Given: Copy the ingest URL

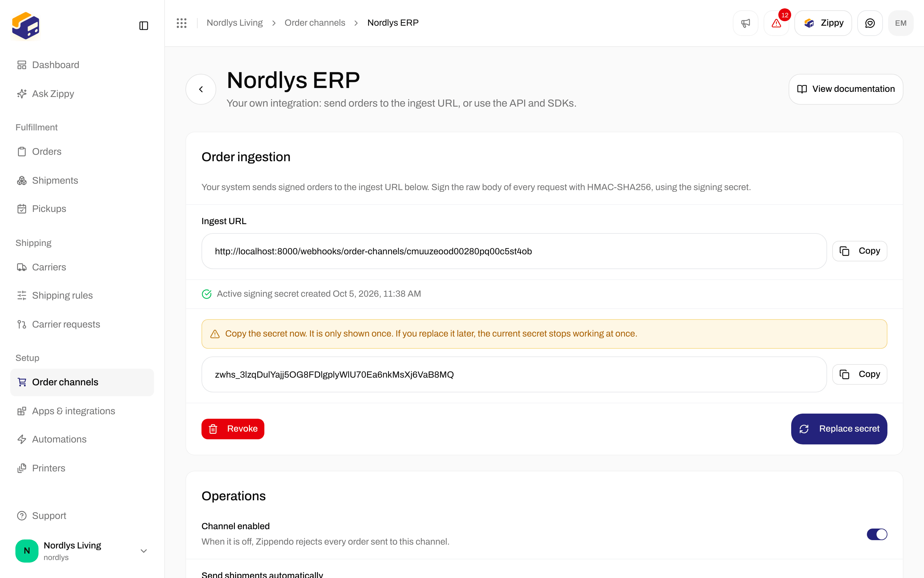Looking at the screenshot, I should coord(860,251).
